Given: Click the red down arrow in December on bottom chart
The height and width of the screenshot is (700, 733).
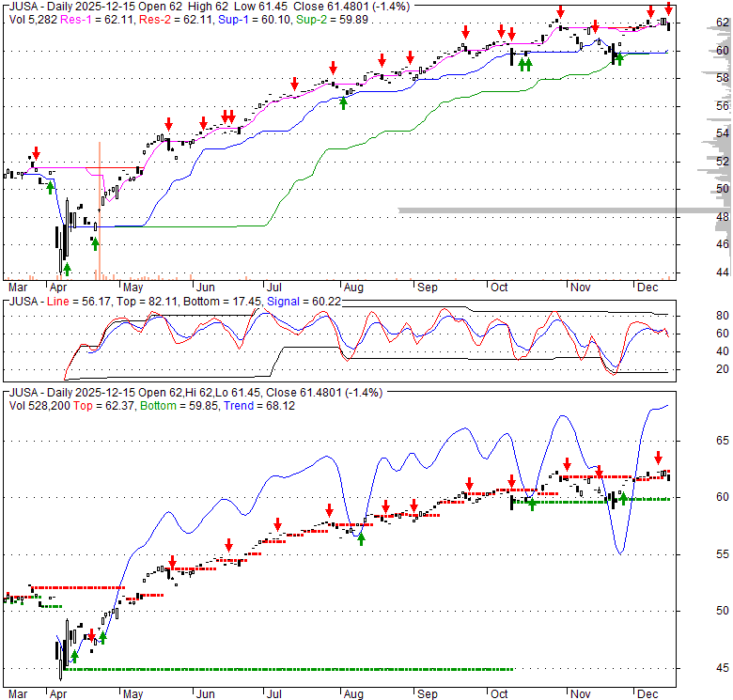Looking at the screenshot, I should click(x=659, y=457).
